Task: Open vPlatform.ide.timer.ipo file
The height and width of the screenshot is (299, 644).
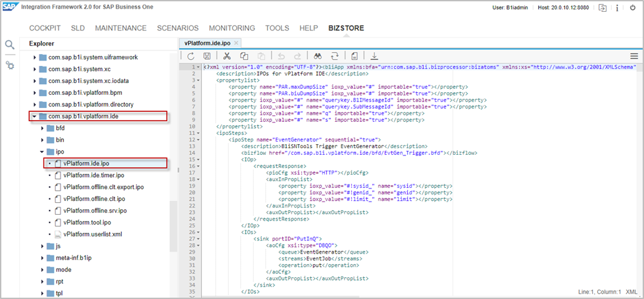Action: (x=93, y=175)
